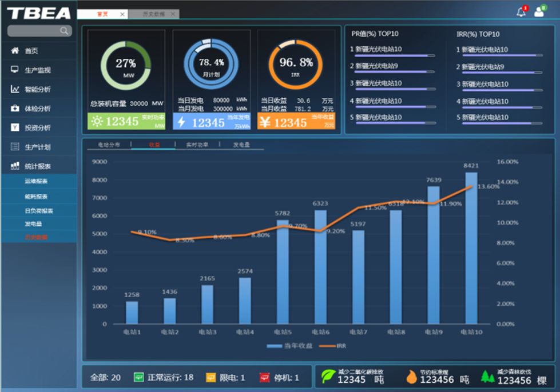Open 运维报表 submenu item

pos(36,181)
